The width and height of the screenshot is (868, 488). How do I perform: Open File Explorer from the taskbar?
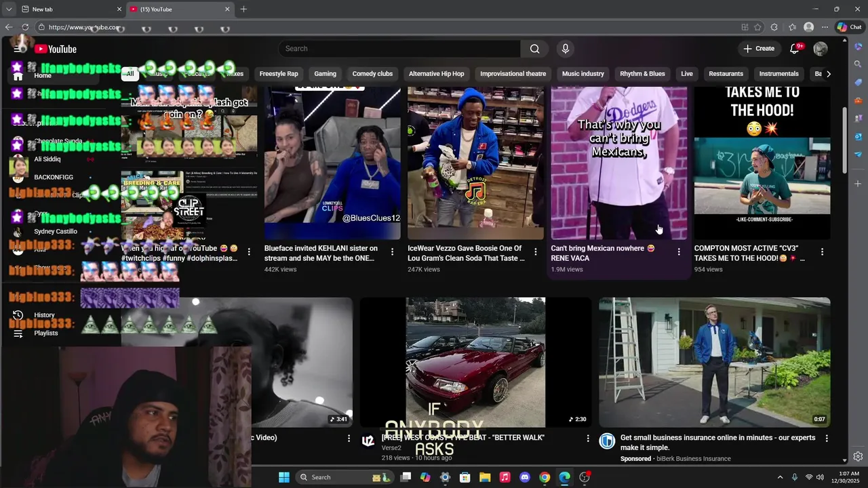(x=485, y=477)
